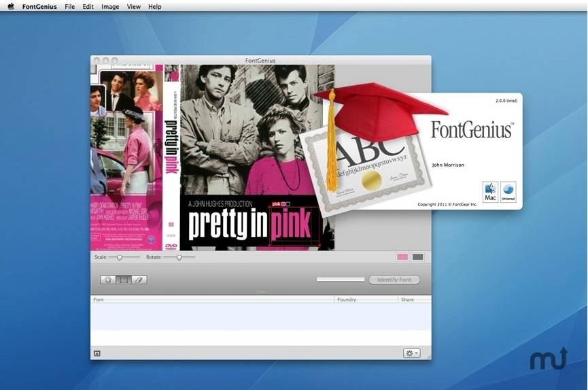
Task: Pick the dark gray color swatch
Action: [x=418, y=257]
